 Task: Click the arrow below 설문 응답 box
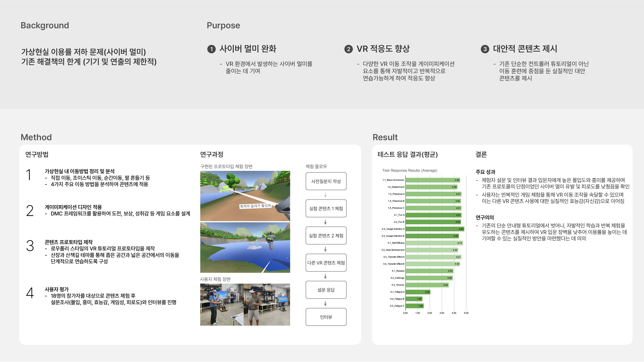(325, 304)
